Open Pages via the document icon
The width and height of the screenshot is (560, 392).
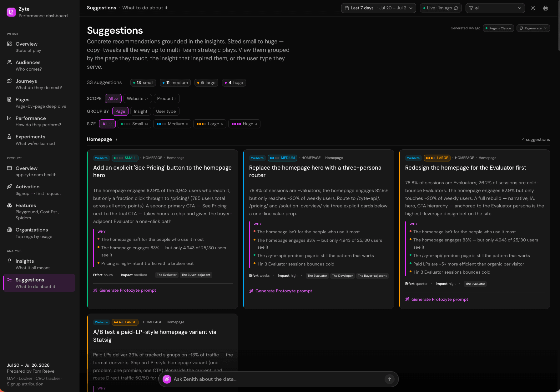9,99
